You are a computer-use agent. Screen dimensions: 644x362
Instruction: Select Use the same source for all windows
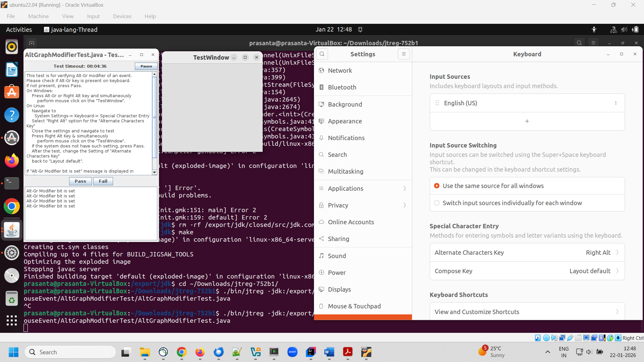tap(437, 186)
